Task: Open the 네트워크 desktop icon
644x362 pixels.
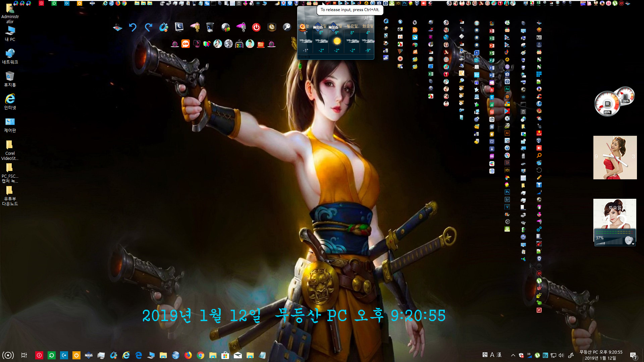Action: (x=10, y=56)
